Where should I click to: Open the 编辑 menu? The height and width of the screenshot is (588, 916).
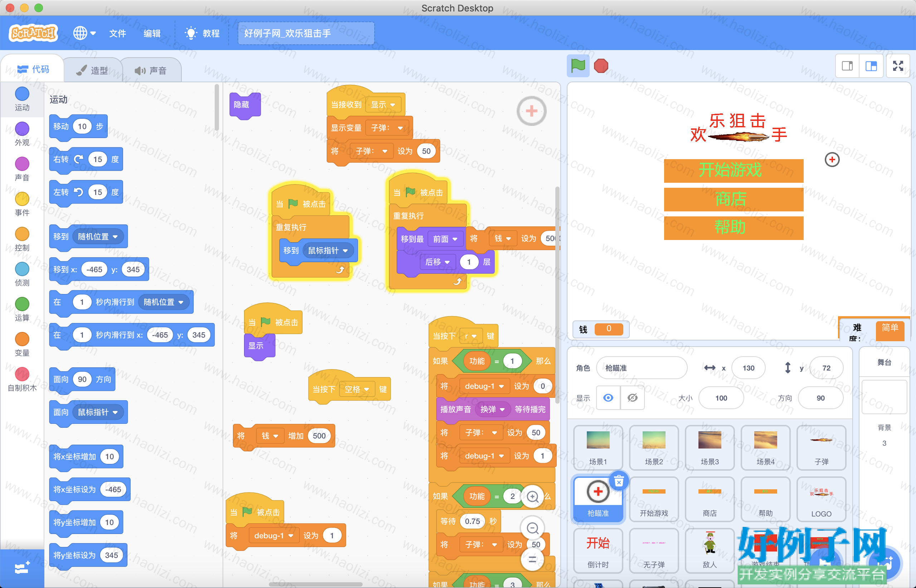point(152,33)
